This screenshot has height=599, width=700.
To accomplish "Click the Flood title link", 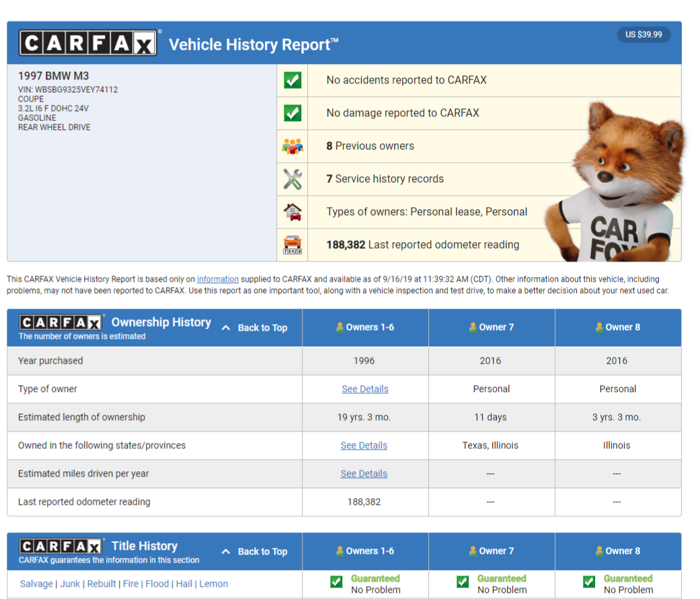I will coord(157,584).
